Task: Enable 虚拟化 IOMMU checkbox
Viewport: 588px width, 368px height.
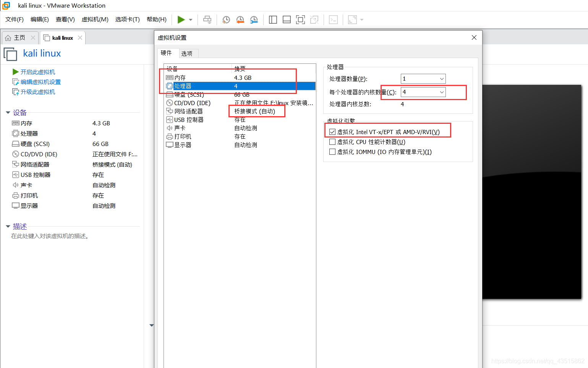Action: (332, 152)
